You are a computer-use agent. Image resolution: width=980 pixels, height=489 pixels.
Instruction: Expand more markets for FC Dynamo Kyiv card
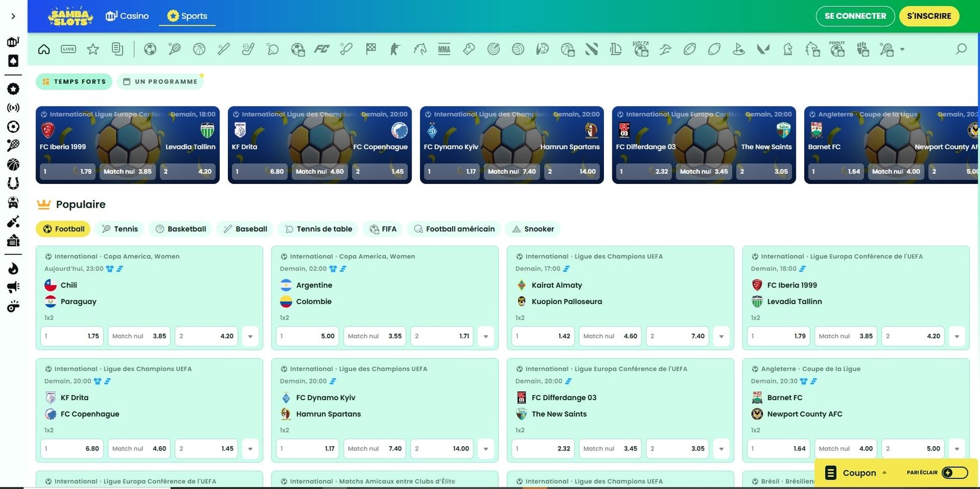coord(486,449)
